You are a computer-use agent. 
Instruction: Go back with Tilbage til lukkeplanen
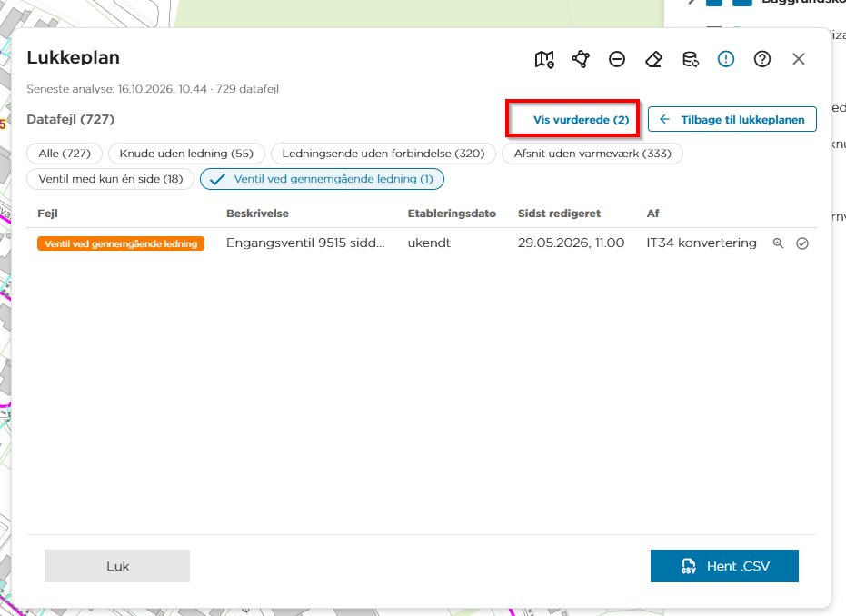[732, 119]
